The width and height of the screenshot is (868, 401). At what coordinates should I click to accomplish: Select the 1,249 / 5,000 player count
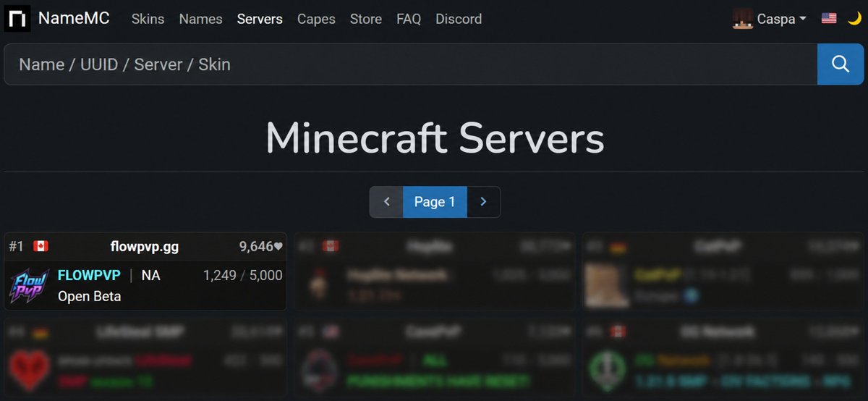point(243,275)
